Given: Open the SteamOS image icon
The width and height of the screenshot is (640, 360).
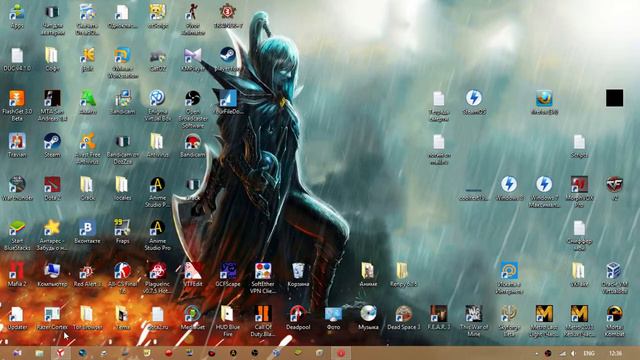Looking at the screenshot, I should pyautogui.click(x=474, y=99).
